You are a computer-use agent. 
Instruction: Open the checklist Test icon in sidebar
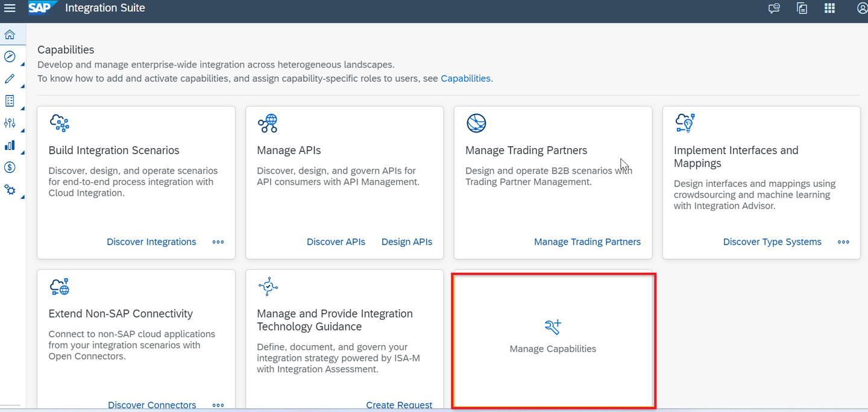coord(10,101)
